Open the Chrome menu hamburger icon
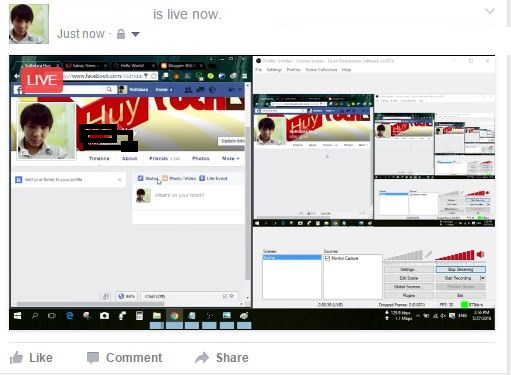This screenshot has width=511, height=375. (x=245, y=76)
